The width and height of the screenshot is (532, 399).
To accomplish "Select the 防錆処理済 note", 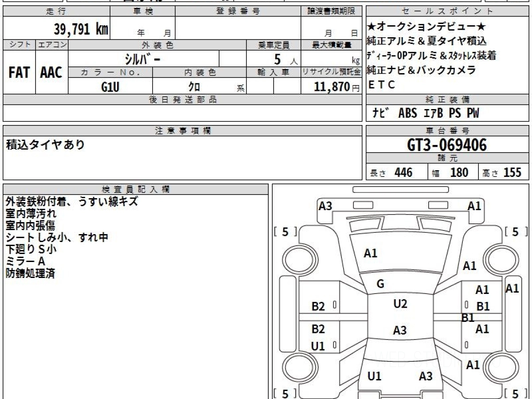I will click(31, 274).
